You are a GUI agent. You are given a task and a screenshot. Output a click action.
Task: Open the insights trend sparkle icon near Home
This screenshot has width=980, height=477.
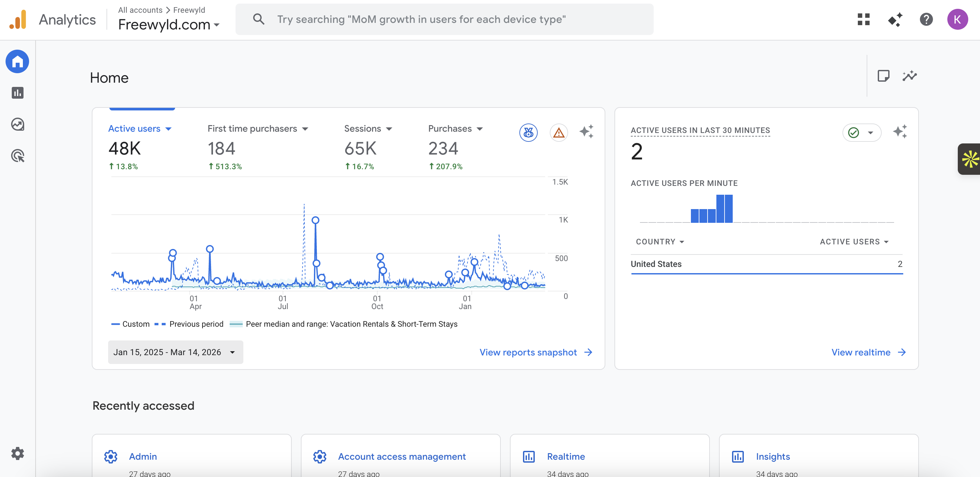pos(910,76)
